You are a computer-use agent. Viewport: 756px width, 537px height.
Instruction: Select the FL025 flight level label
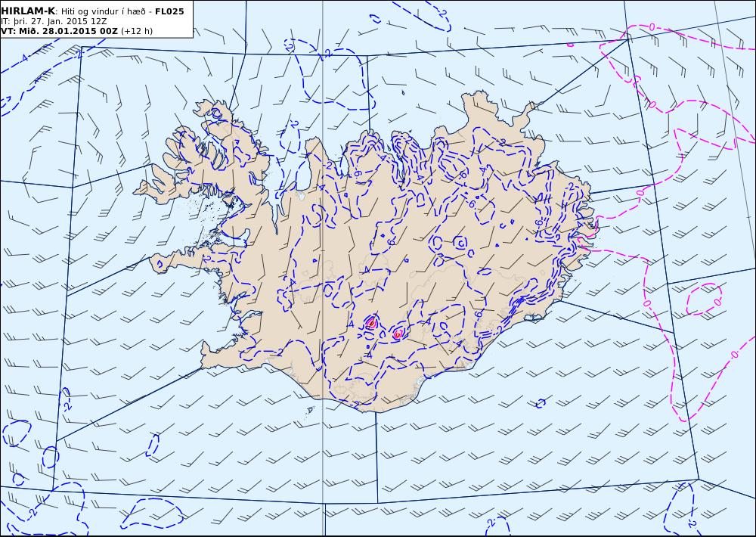(169, 11)
